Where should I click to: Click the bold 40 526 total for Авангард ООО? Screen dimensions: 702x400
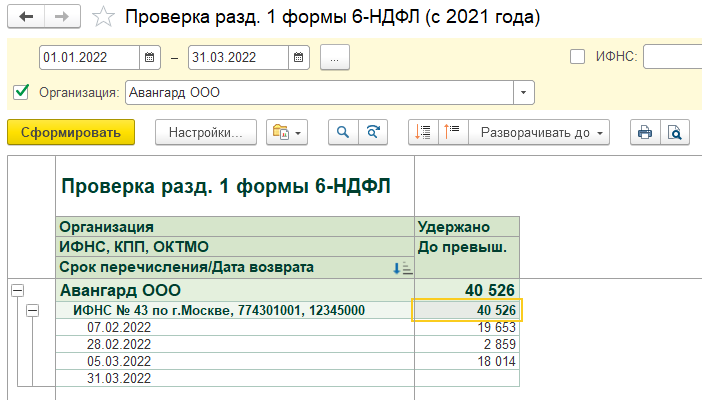tap(490, 290)
